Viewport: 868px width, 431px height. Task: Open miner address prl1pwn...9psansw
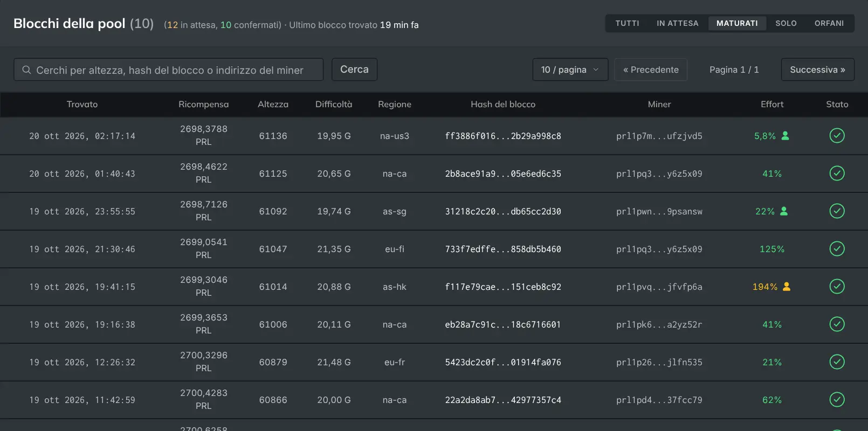click(x=659, y=211)
